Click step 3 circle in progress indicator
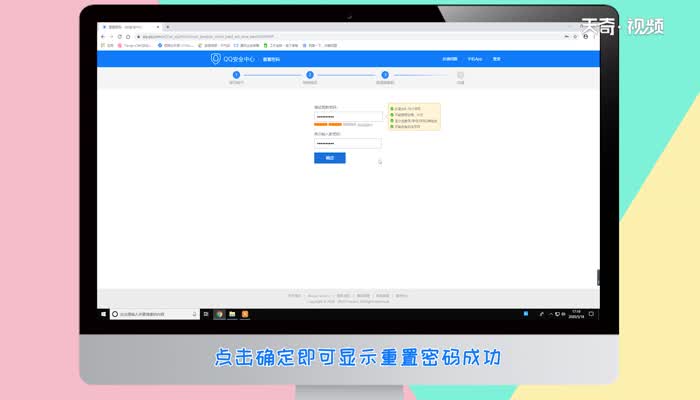 click(x=385, y=75)
